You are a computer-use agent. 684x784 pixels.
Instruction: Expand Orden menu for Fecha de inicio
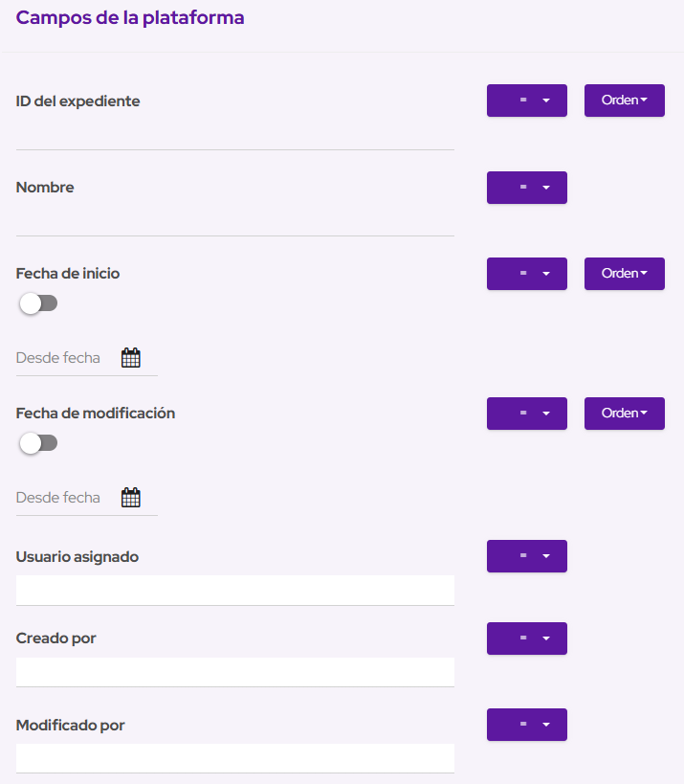pos(625,274)
